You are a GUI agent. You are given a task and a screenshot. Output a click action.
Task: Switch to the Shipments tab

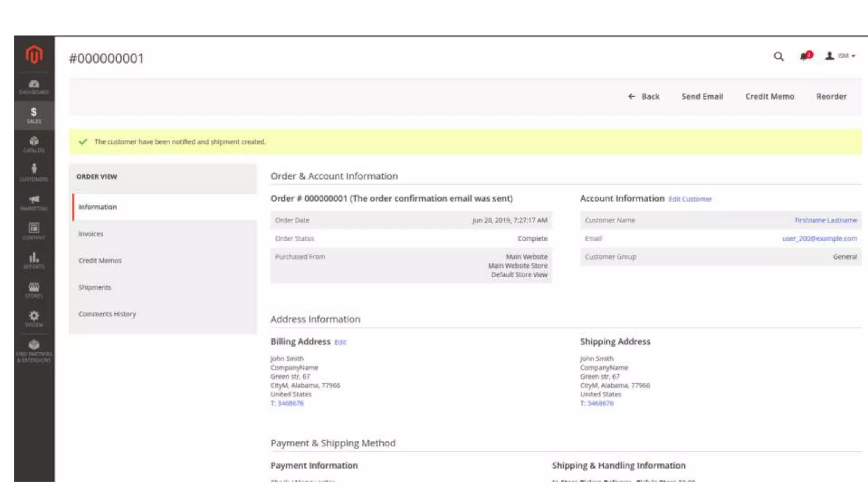coord(95,287)
